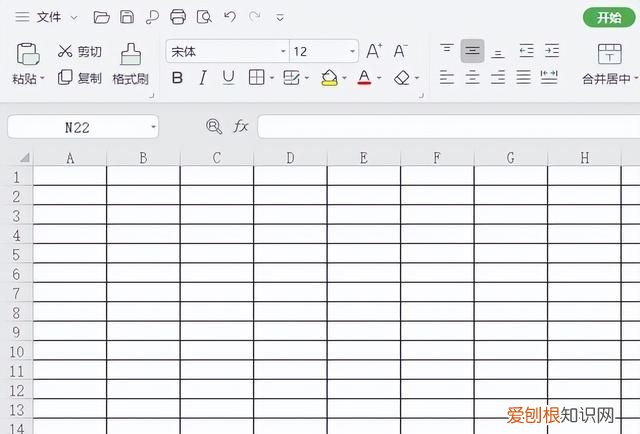
Task: Activate the 格式刷 format painter
Action: point(131,64)
